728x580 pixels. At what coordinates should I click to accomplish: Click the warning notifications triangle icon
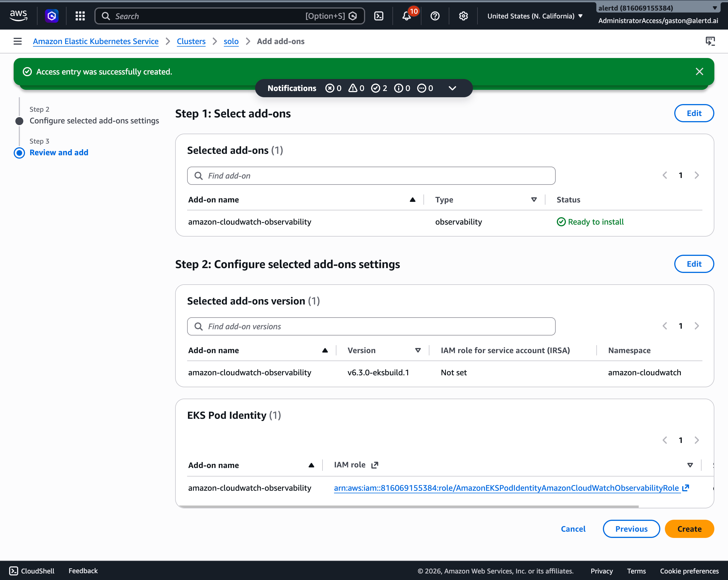pos(356,88)
